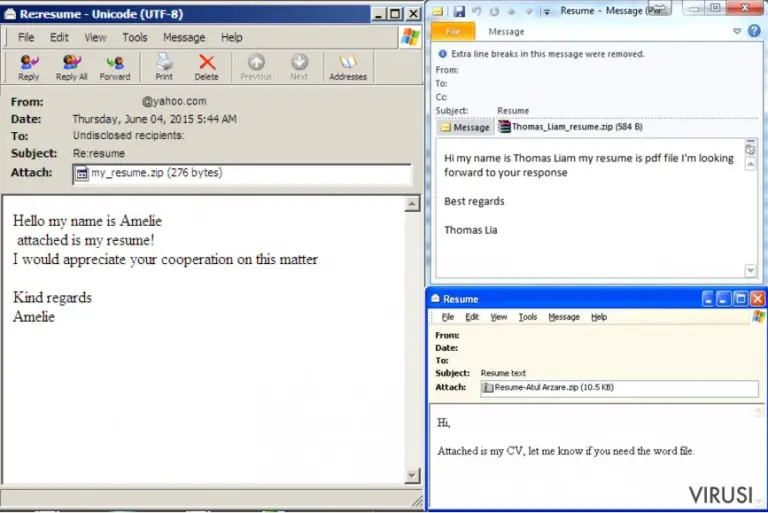Screen dimensions: 768x513
Task: Open Help menu in lower Resume window
Action: [599, 317]
